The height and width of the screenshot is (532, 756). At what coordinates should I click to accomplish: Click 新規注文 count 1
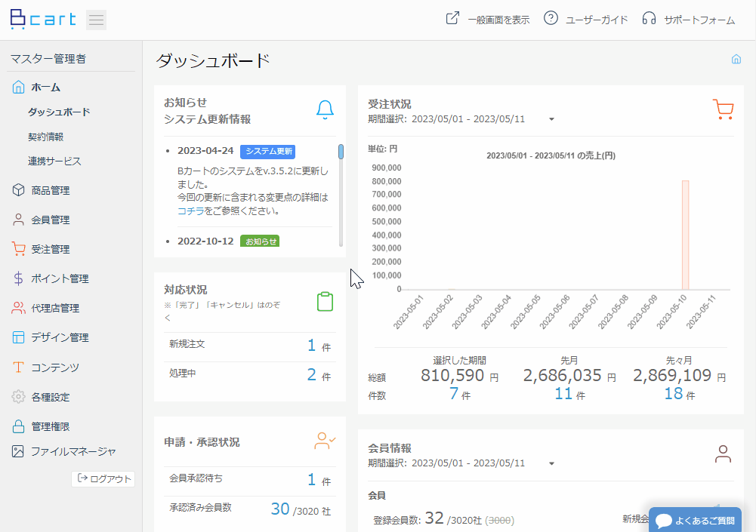pos(311,345)
